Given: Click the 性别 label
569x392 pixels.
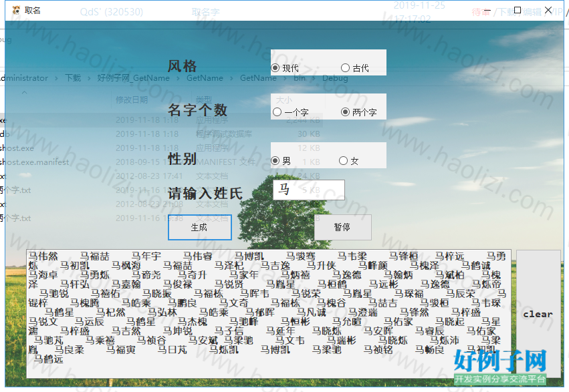Looking at the screenshot, I should coord(182,159).
